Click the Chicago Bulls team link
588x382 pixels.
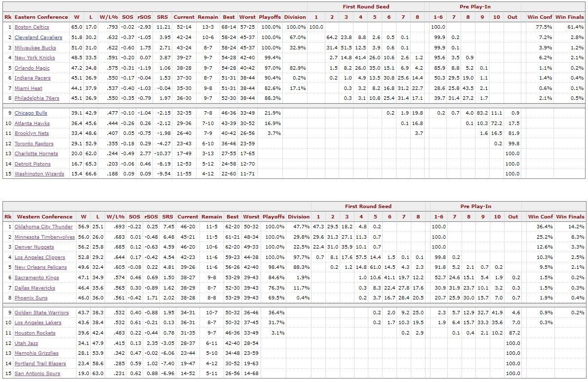click(31, 113)
